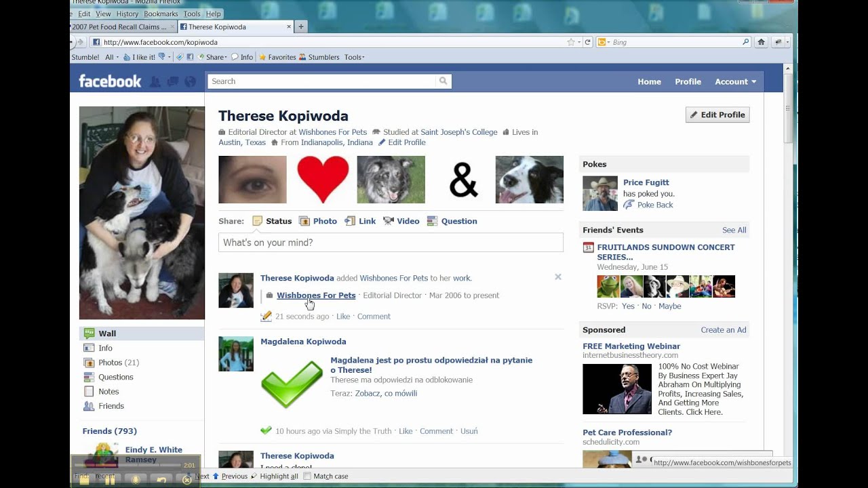Open Photos (21) in left sidebar
Image resolution: width=868 pixels, height=488 pixels.
(118, 363)
